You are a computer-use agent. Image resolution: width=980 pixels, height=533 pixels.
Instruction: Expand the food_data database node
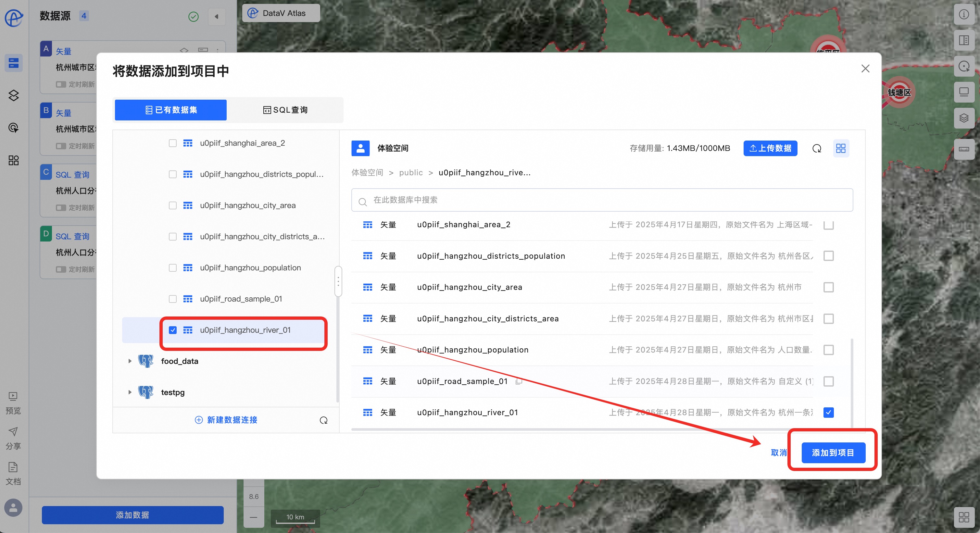pyautogui.click(x=130, y=361)
